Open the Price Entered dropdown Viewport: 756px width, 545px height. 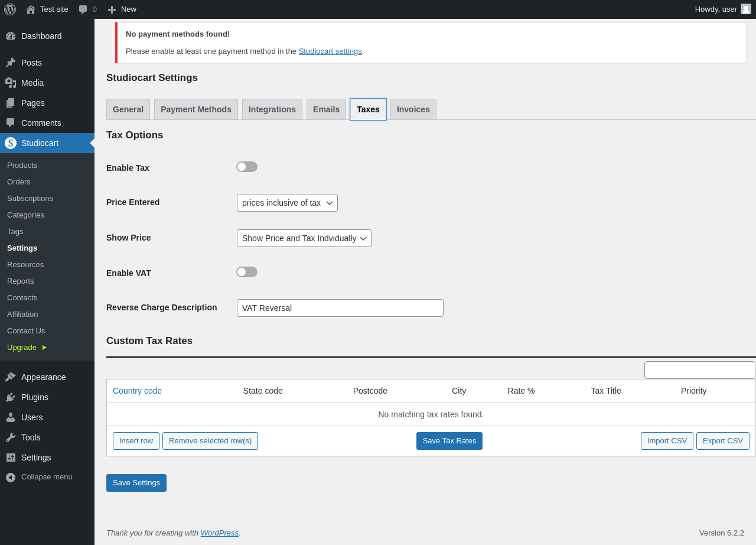click(x=287, y=203)
